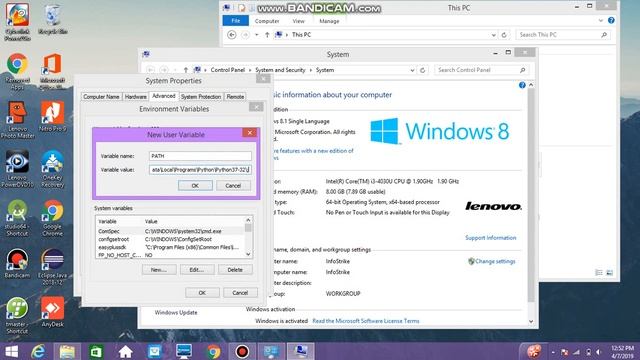640x360 pixels.
Task: Click Control Panel in breadcrumb
Action: coord(227,70)
